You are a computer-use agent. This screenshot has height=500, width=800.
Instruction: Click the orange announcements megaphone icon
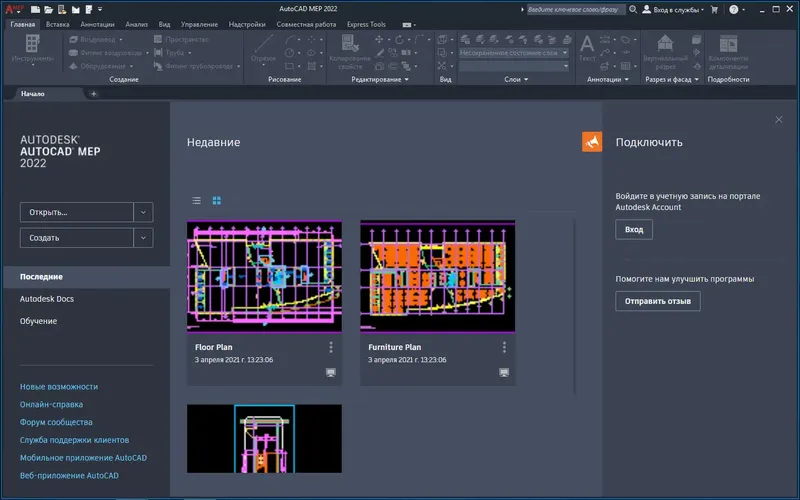click(592, 142)
